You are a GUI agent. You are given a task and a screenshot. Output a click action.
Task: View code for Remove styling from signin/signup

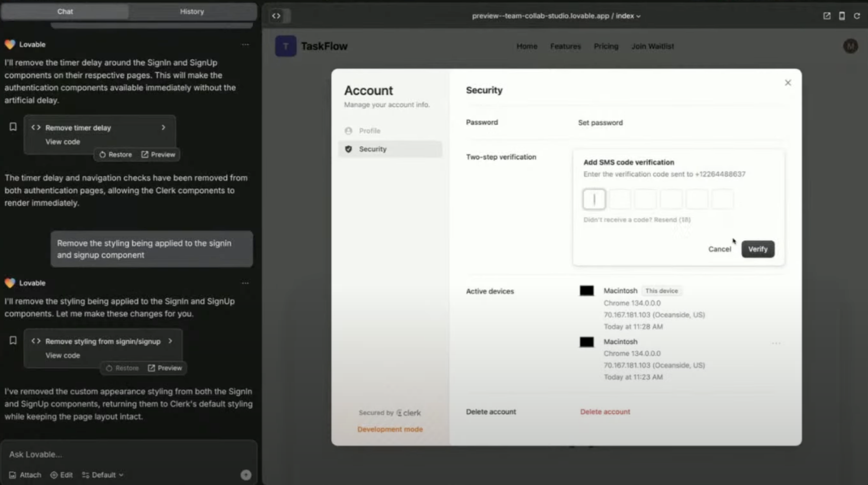click(x=62, y=355)
